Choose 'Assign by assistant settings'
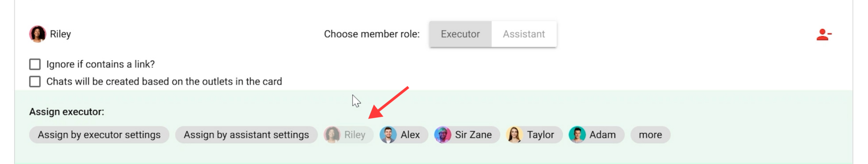This screenshot has width=868, height=164. point(246,135)
